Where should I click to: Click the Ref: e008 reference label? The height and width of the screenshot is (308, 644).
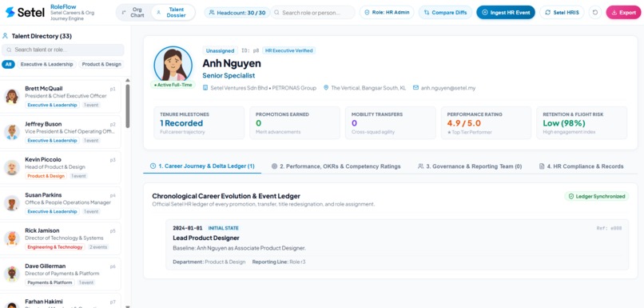click(x=609, y=228)
